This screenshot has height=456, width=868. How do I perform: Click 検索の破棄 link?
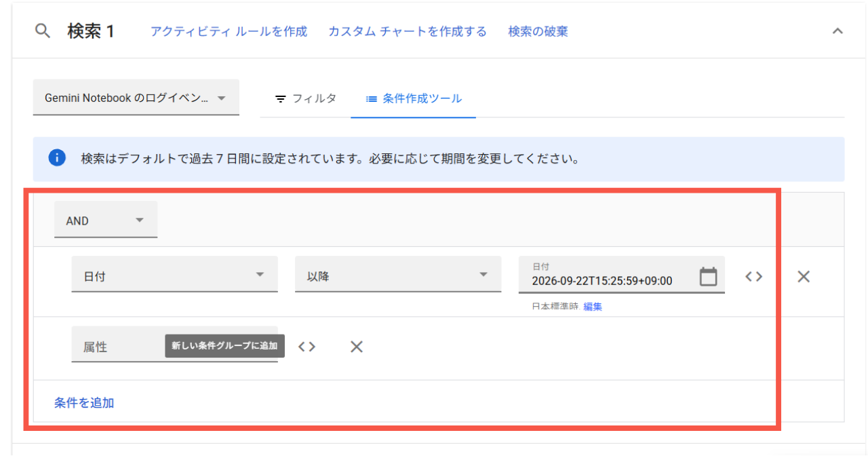tap(538, 31)
